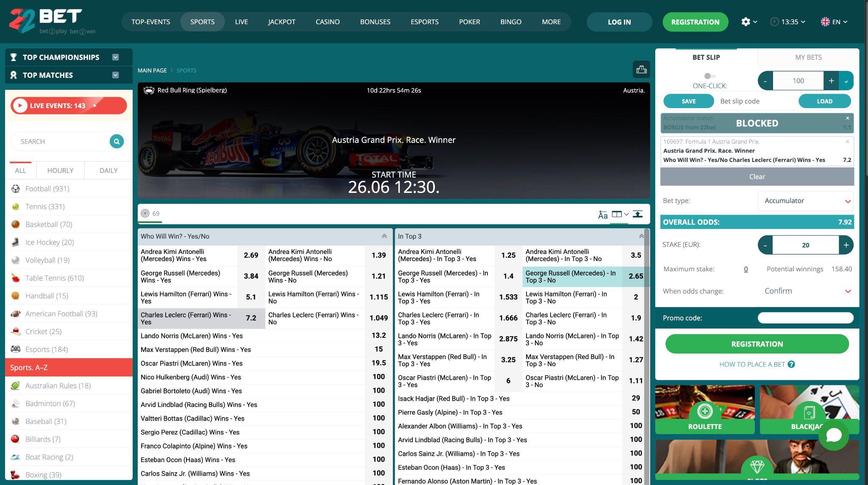Remove the Leclerc selection from bet slip
Viewport: 868px width, 485px height.
pos(848,142)
